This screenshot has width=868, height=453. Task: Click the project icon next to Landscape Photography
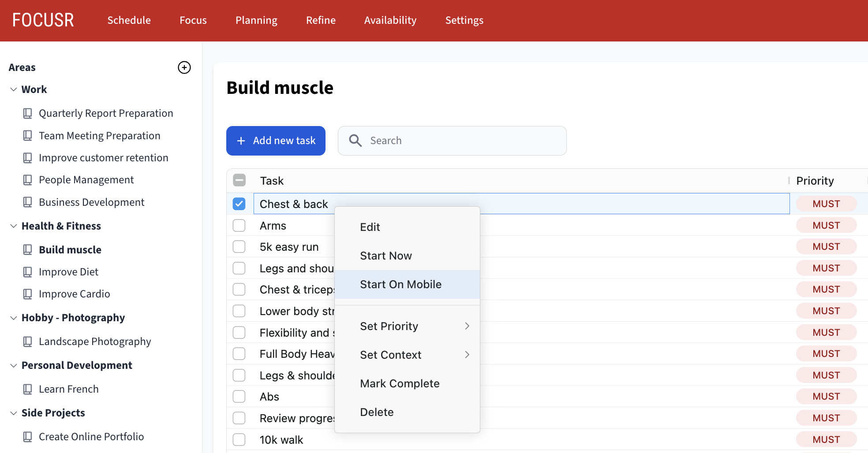[28, 341]
